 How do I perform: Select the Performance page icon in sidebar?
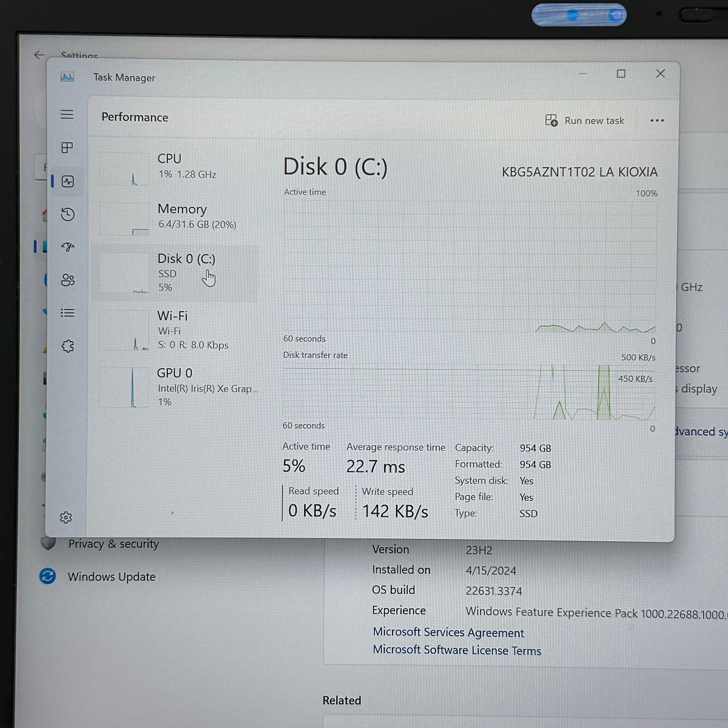coord(68,181)
